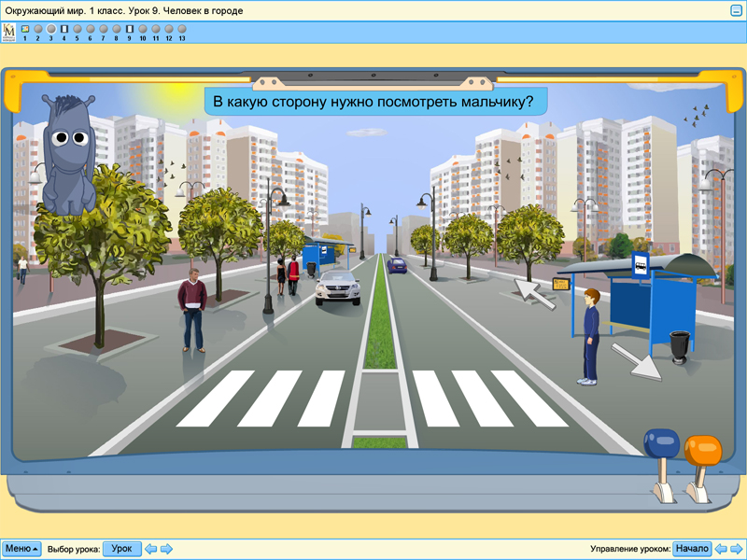Pull the orange lever knob
Image resolution: width=747 pixels, height=560 pixels.
tap(703, 451)
